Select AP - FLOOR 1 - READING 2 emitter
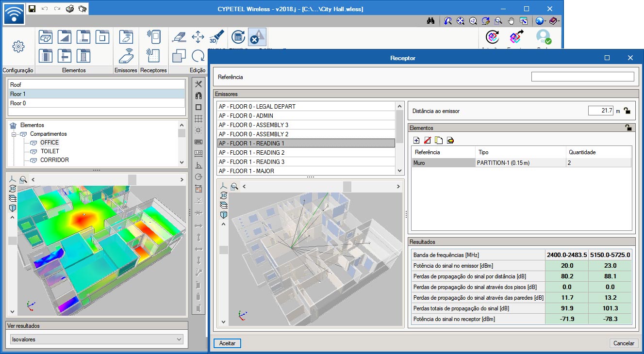Image resolution: width=644 pixels, height=354 pixels. [306, 152]
